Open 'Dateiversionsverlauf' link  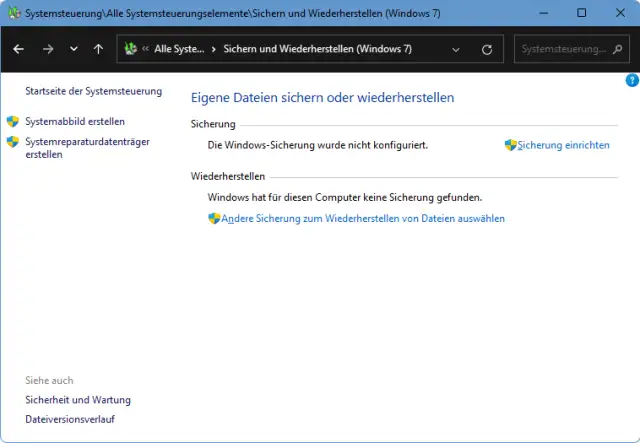[x=70, y=419]
